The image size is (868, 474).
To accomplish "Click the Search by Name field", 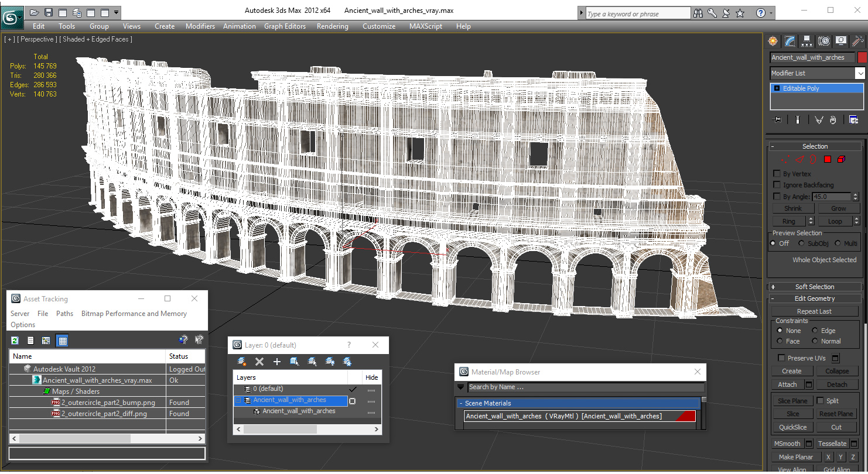I will point(586,387).
